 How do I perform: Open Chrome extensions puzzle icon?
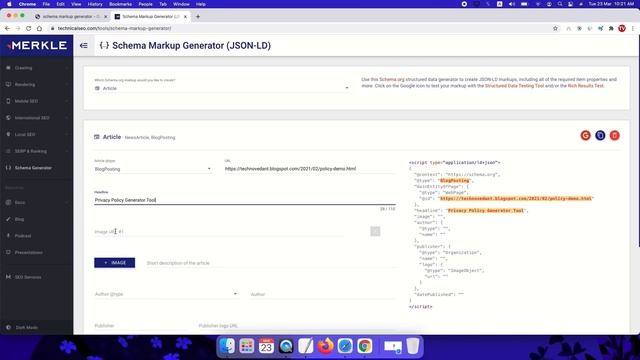tap(611, 29)
